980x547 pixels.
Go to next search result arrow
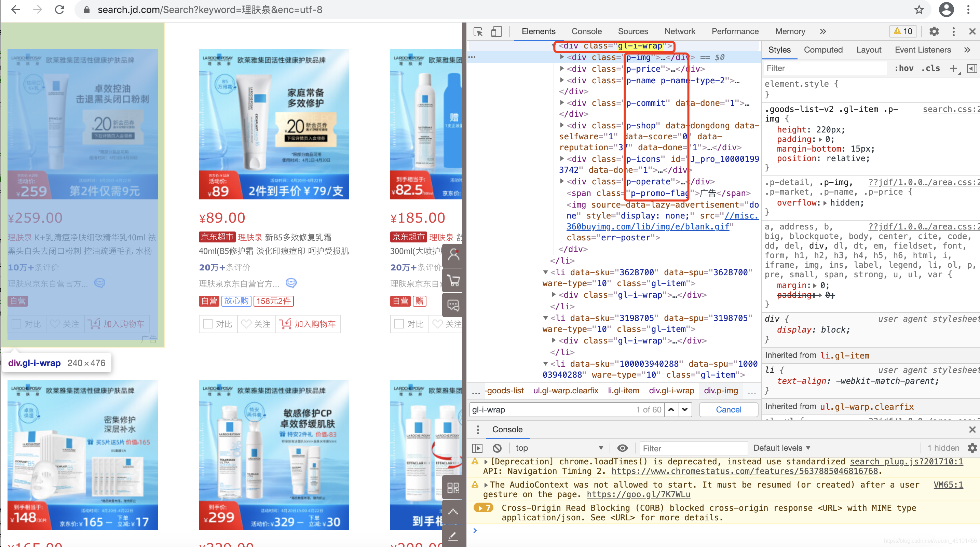pyautogui.click(x=685, y=410)
